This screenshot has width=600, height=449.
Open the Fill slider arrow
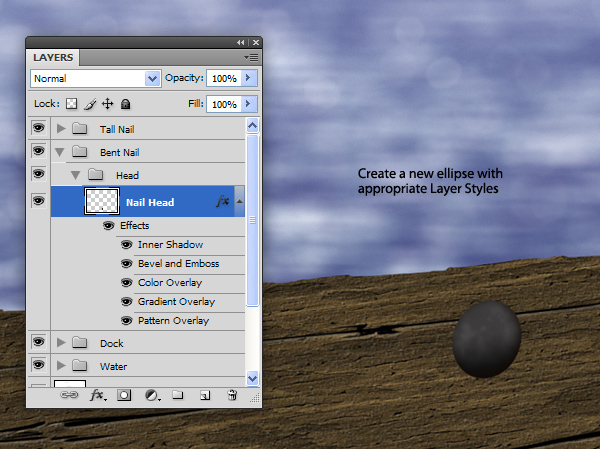[248, 104]
